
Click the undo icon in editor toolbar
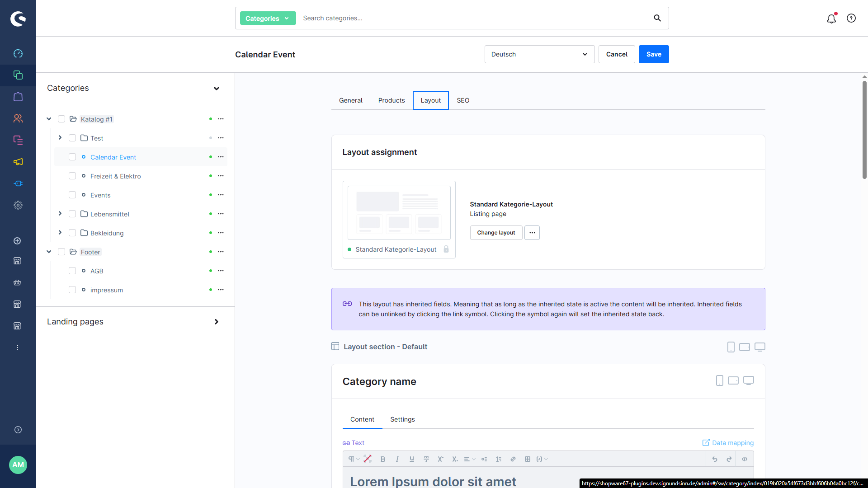pos(715,459)
